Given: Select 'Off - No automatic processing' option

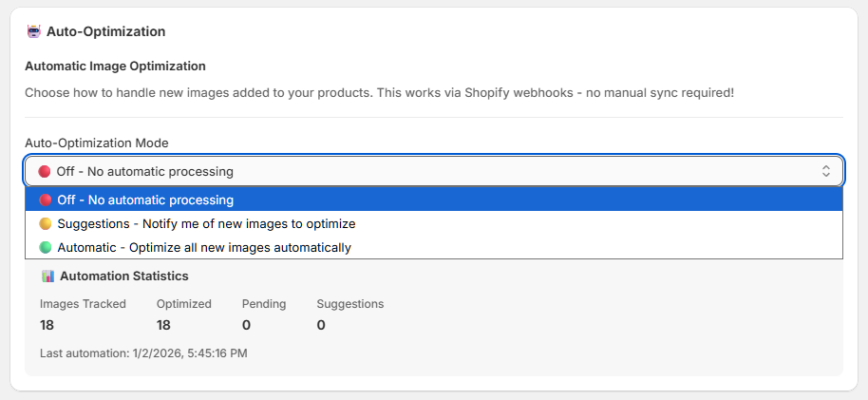Looking at the screenshot, I should click(433, 200).
